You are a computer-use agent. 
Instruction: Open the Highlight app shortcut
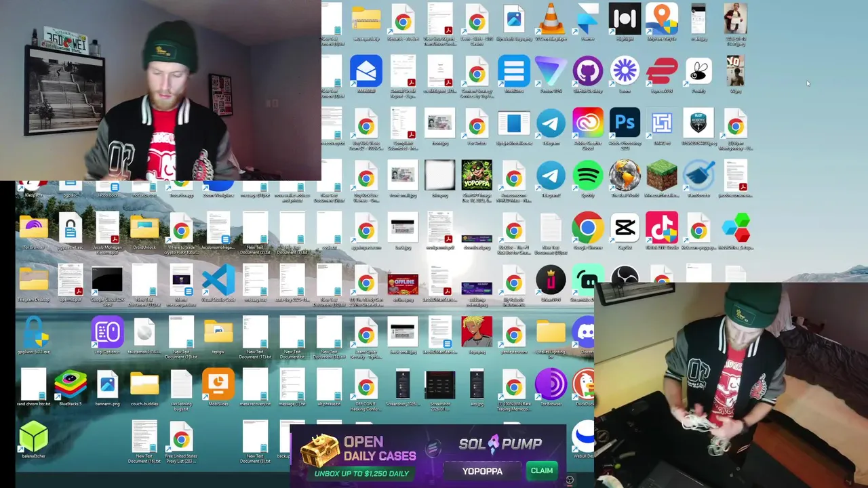(625, 19)
